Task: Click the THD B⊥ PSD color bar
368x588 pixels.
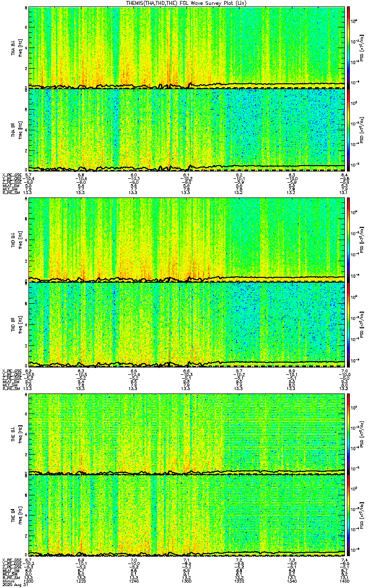Action: (348, 240)
